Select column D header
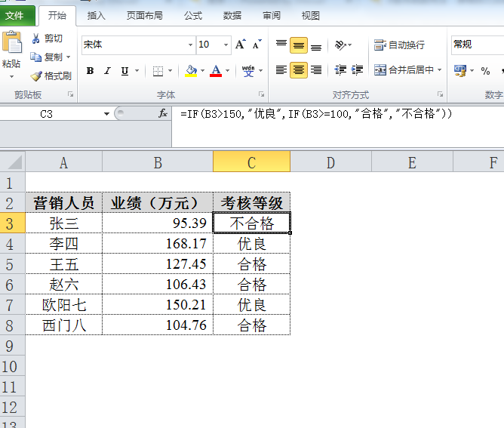 [x=330, y=162]
